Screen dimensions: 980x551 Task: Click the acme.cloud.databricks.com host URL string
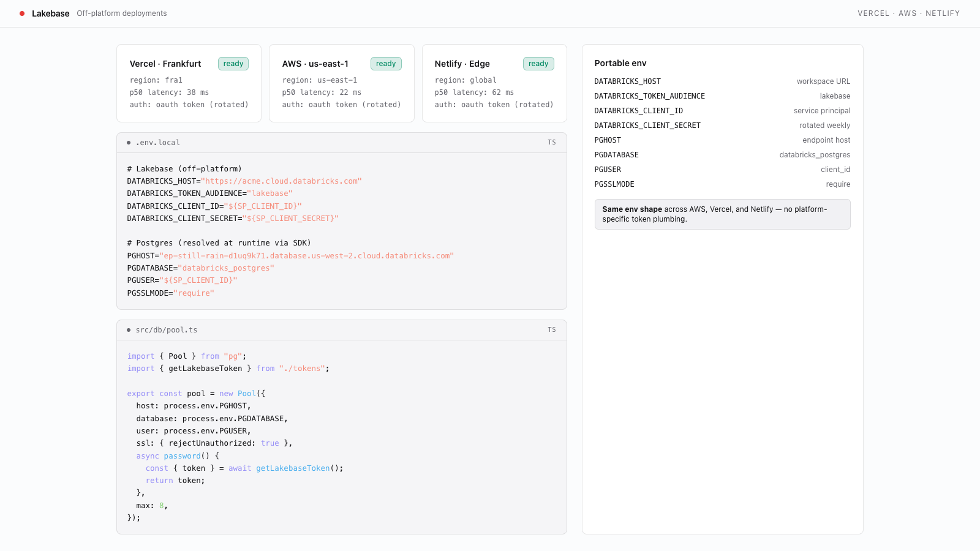point(281,181)
